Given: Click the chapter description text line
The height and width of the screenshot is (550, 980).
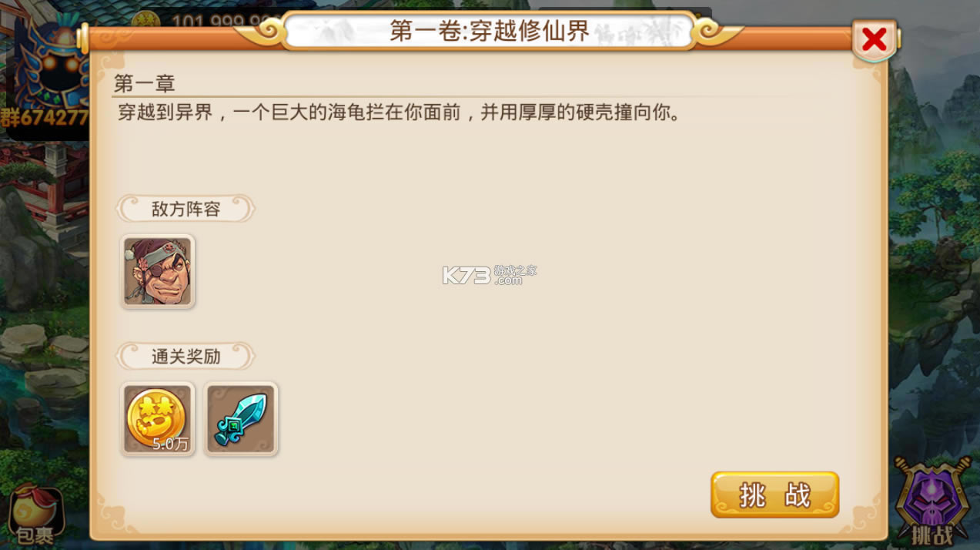Looking at the screenshot, I should coord(400,113).
